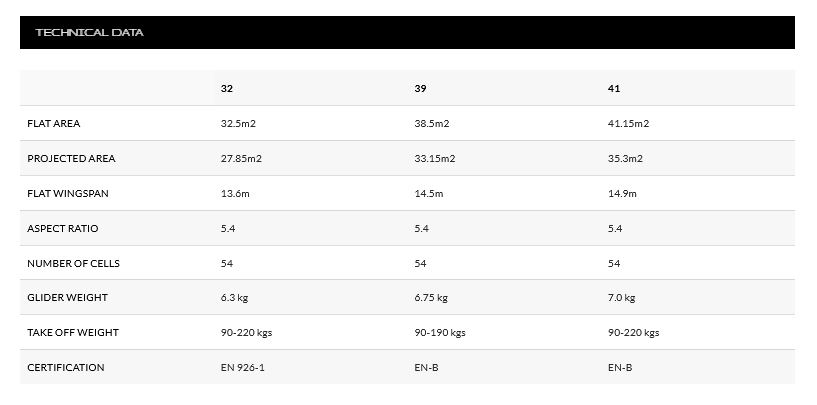Viewport: 817px width, 405px height.
Task: Click the Projected Area row label
Action: point(71,158)
